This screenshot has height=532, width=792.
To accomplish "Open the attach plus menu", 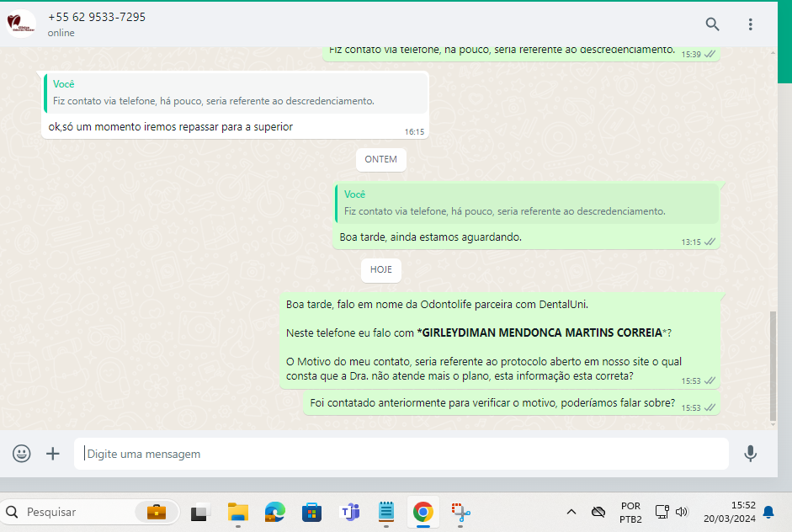I will (52, 453).
